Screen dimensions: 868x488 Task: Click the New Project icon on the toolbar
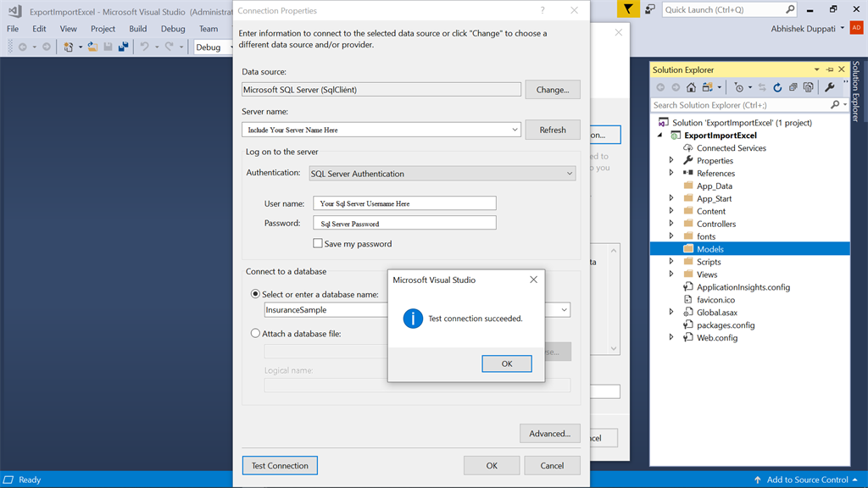[68, 47]
